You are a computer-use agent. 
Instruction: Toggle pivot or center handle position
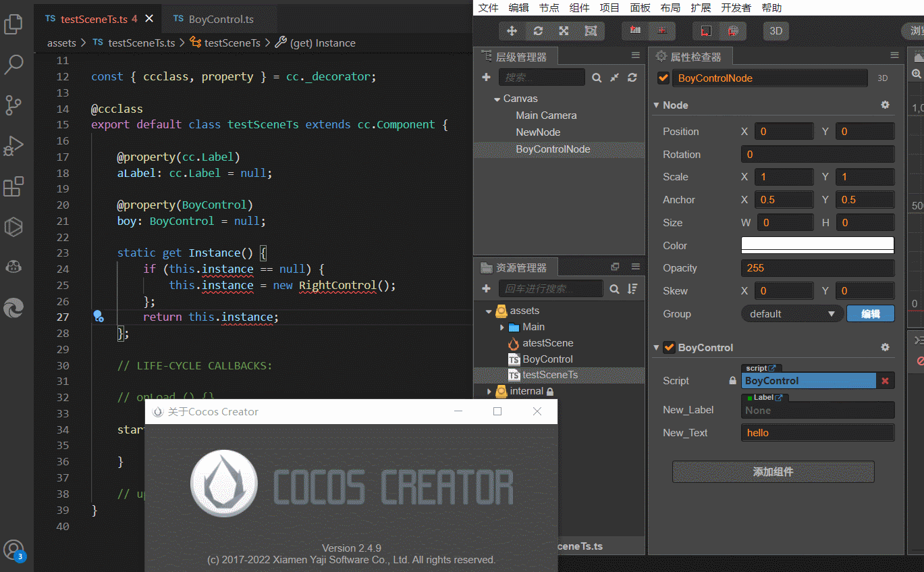pyautogui.click(x=635, y=31)
